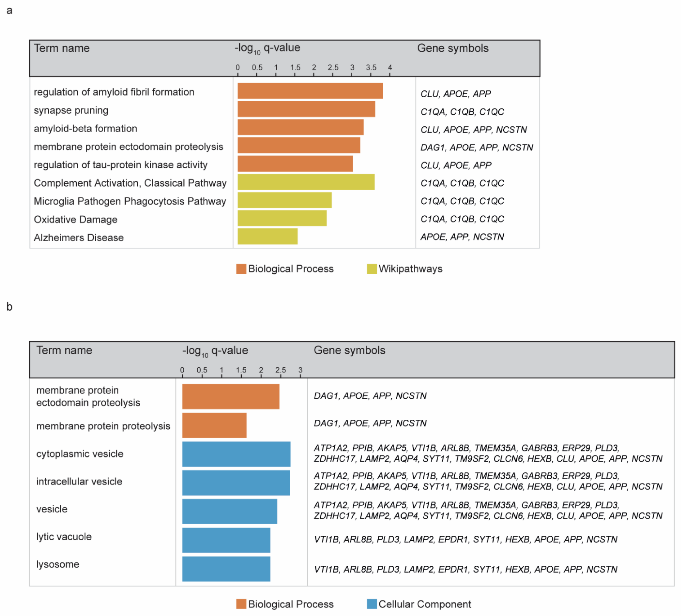Click the 'lysosome' blue bar
The width and height of the screenshot is (681, 616).
226,569
